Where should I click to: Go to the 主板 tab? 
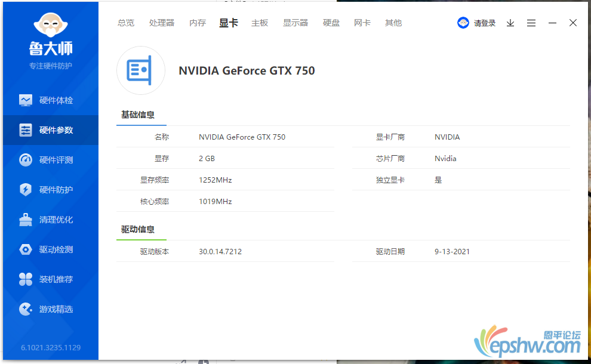(260, 23)
